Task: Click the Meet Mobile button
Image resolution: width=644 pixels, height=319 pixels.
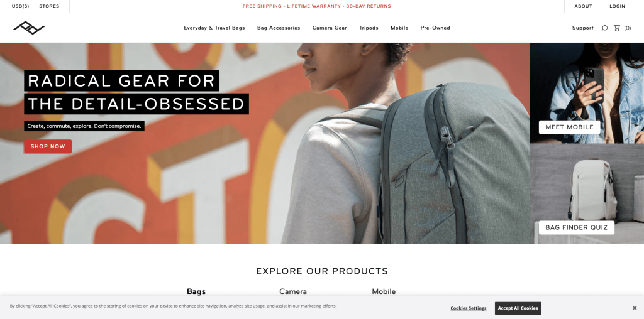Action: tap(569, 127)
